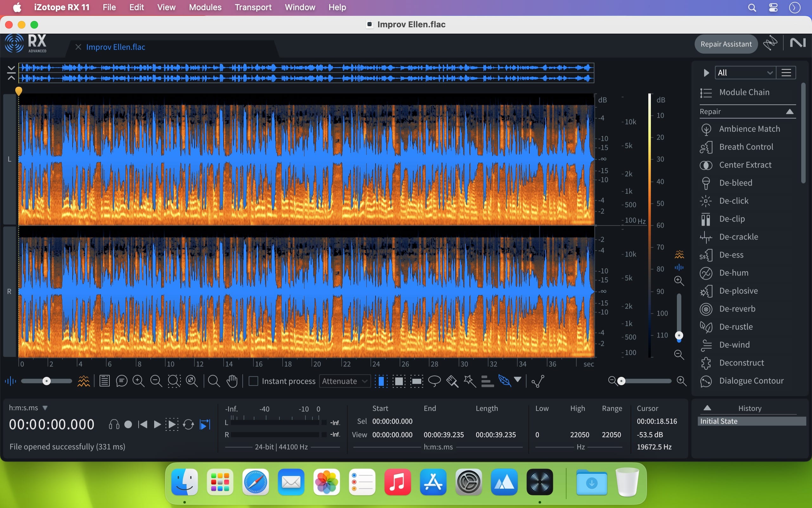Play the module chain preview arrow
This screenshot has width=812, height=508.
click(706, 73)
